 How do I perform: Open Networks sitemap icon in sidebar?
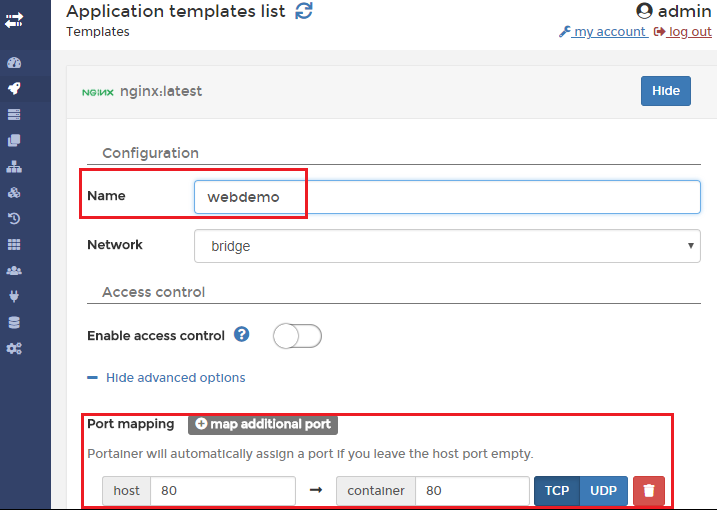coord(14,166)
